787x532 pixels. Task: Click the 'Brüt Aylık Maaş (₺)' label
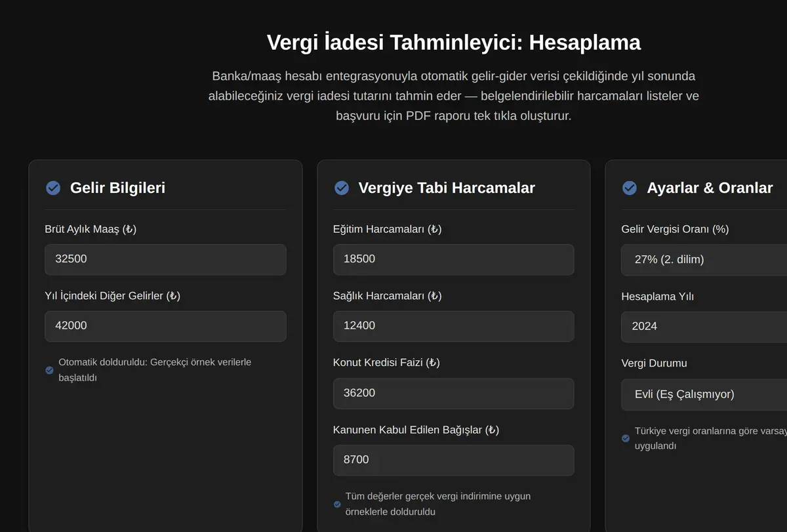[x=91, y=229]
